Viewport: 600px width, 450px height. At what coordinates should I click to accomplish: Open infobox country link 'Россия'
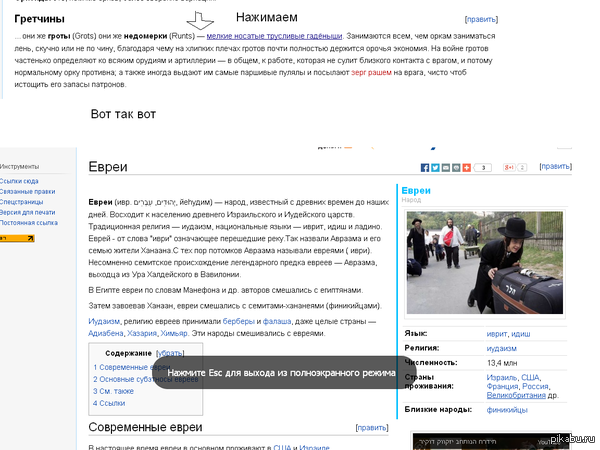click(x=535, y=386)
